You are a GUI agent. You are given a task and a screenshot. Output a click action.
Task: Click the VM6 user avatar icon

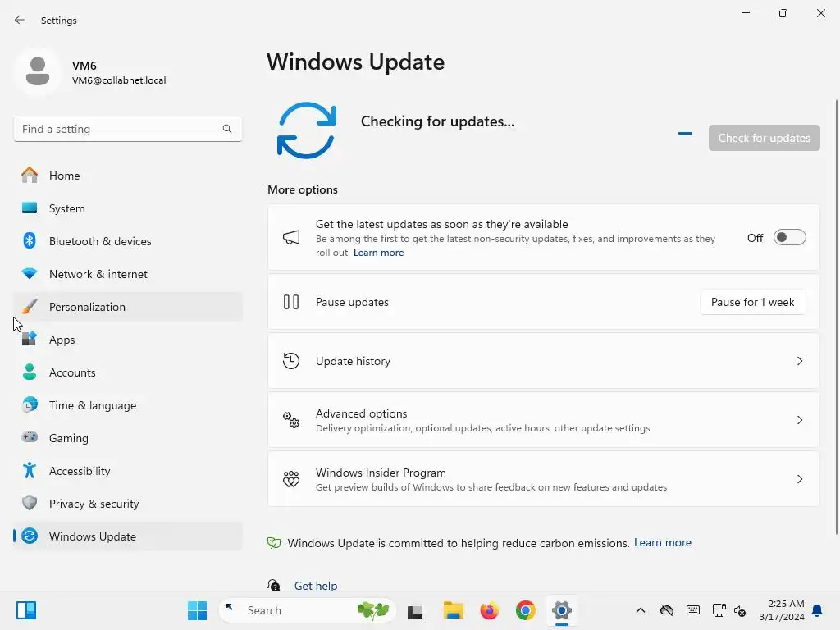(38, 71)
